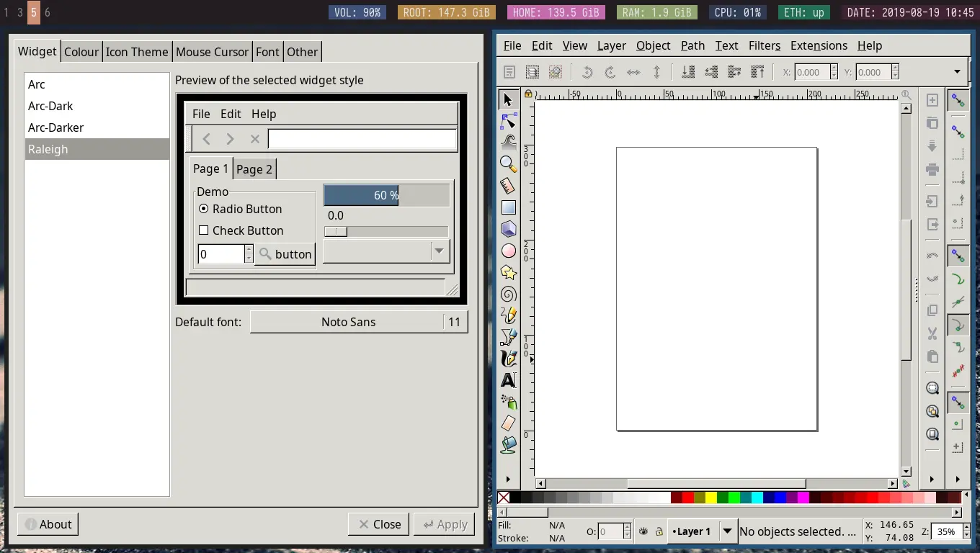The height and width of the screenshot is (553, 980).
Task: Select the Pencil freehand tool
Action: click(509, 315)
